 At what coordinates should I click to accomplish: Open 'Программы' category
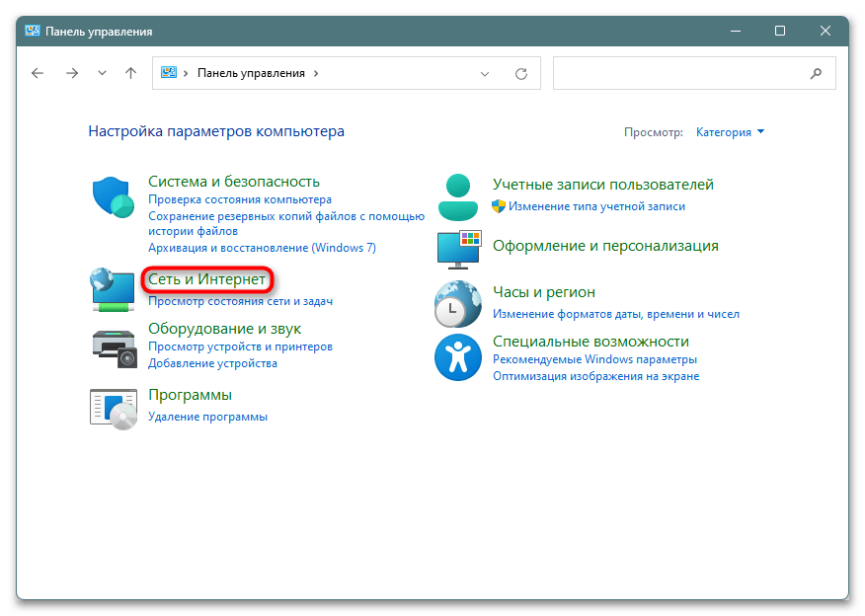(x=191, y=395)
